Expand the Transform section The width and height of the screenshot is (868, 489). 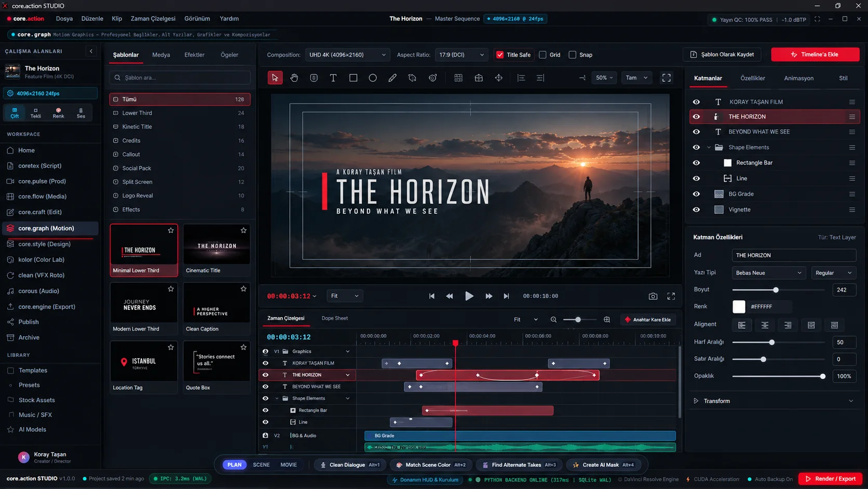coord(774,401)
